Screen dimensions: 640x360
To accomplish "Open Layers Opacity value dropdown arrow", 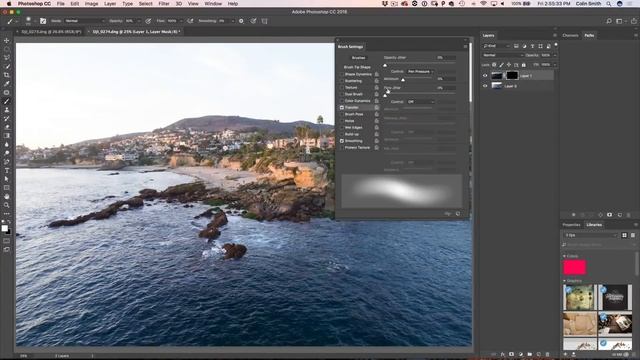I will pyautogui.click(x=555, y=55).
